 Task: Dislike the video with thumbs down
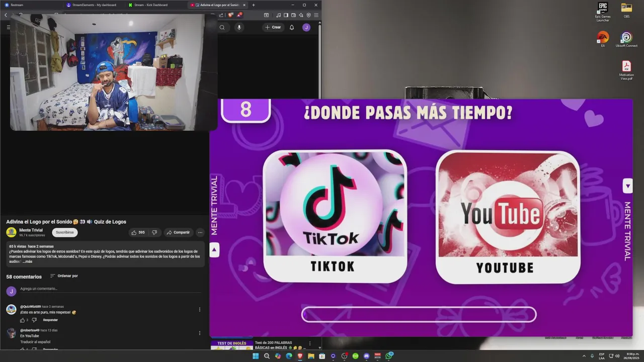(x=154, y=232)
